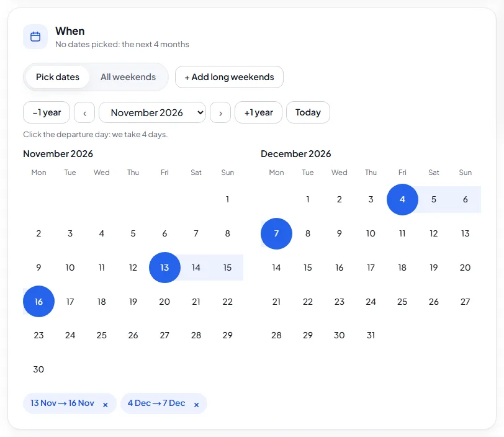
Task: Jump back with −1 year button
Action: point(47,112)
